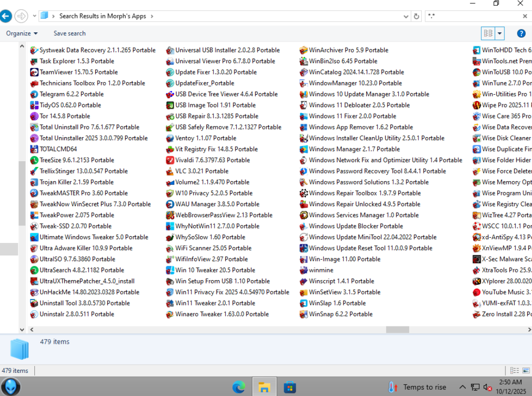
Task: Open the alien head Start button
Action: pyautogui.click(x=11, y=387)
